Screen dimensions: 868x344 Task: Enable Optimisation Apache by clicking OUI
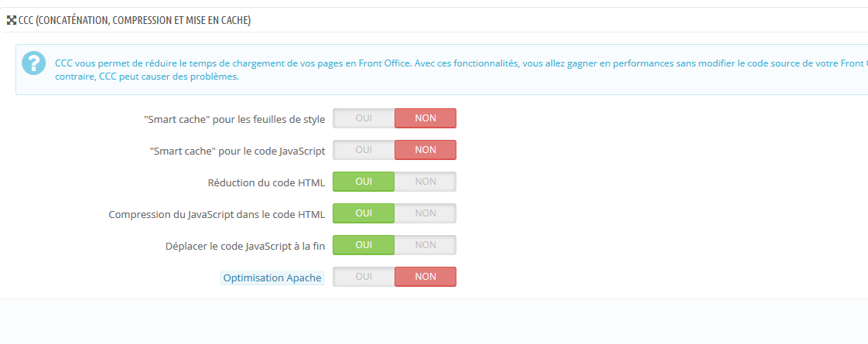(x=364, y=277)
